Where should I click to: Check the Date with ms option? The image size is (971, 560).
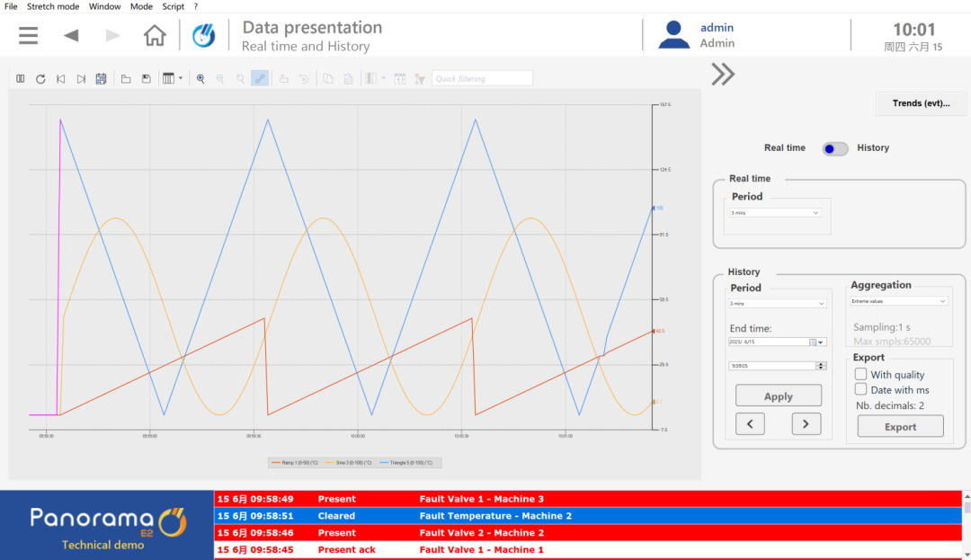click(x=860, y=390)
